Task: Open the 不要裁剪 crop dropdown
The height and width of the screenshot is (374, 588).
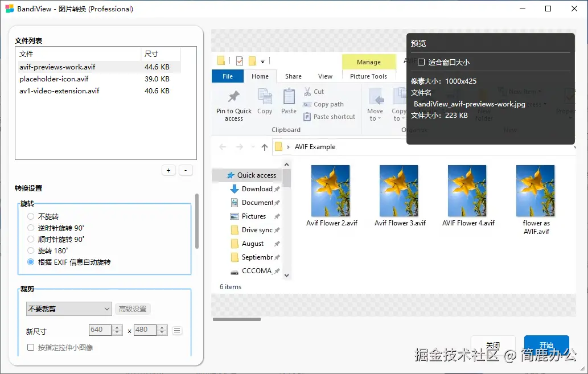Action: pyautogui.click(x=68, y=308)
